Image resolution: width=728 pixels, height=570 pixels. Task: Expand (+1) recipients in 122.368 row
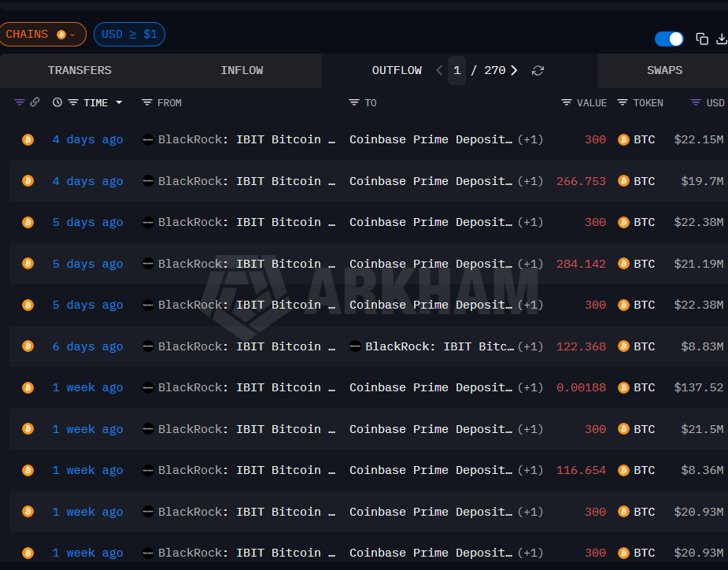530,346
